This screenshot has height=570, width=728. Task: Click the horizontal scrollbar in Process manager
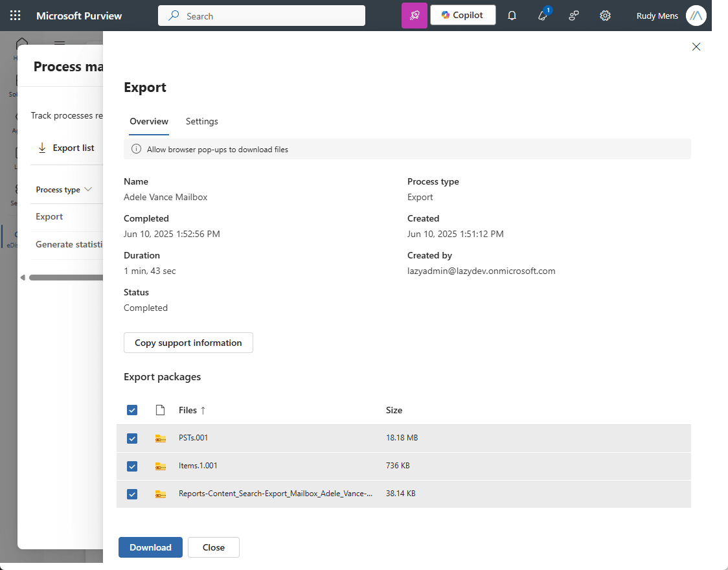[66, 278]
